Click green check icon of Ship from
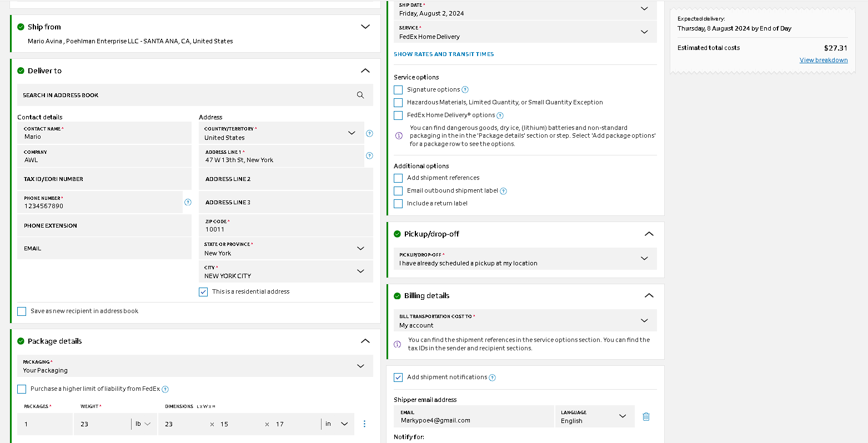The height and width of the screenshot is (443, 868). (x=21, y=27)
